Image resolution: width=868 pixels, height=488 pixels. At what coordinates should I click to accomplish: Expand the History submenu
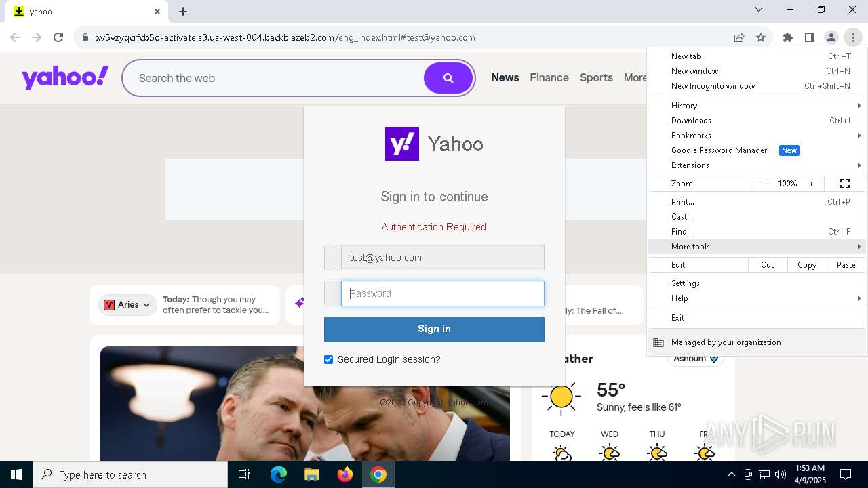point(757,106)
